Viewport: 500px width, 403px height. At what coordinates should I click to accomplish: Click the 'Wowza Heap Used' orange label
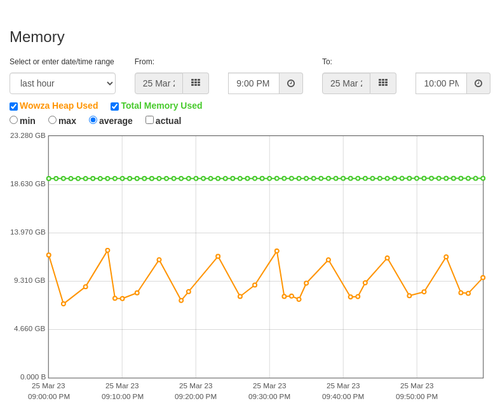point(59,106)
